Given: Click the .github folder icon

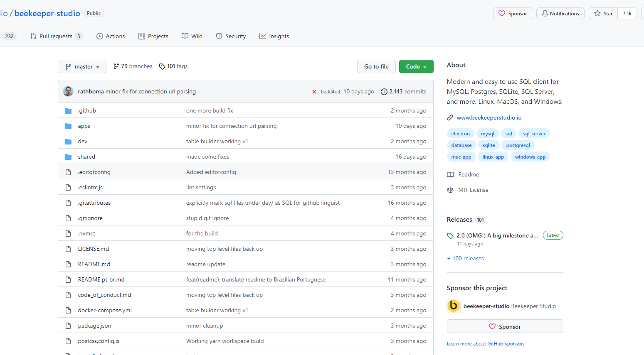Looking at the screenshot, I should [68, 111].
